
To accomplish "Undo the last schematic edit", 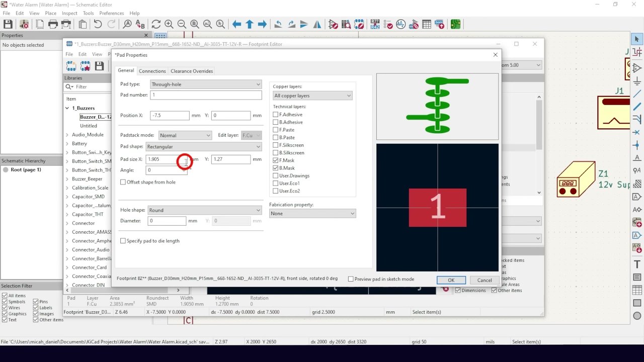I will [x=98, y=24].
